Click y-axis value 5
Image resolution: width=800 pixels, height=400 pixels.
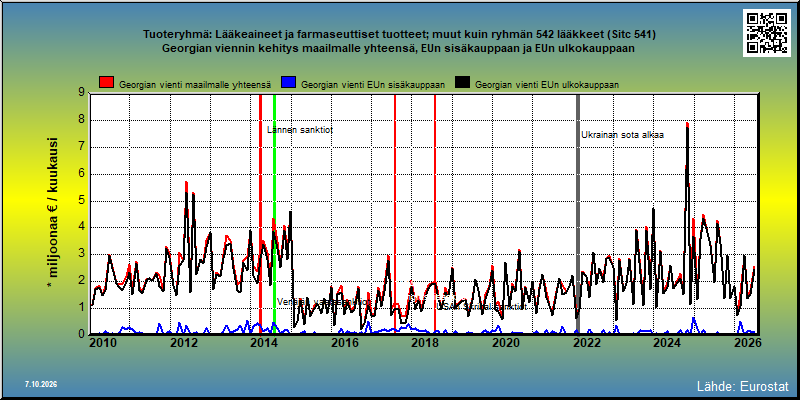click(x=81, y=201)
